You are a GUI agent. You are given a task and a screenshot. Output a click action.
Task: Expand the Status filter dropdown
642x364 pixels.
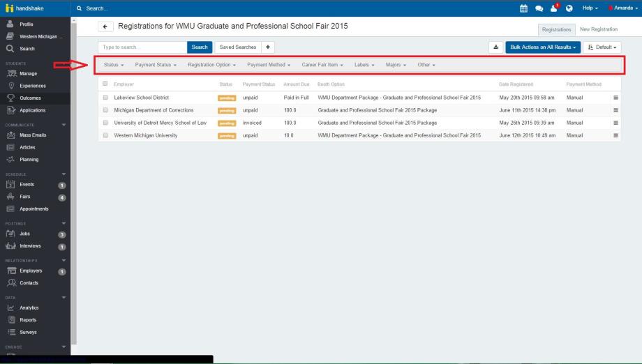point(114,65)
